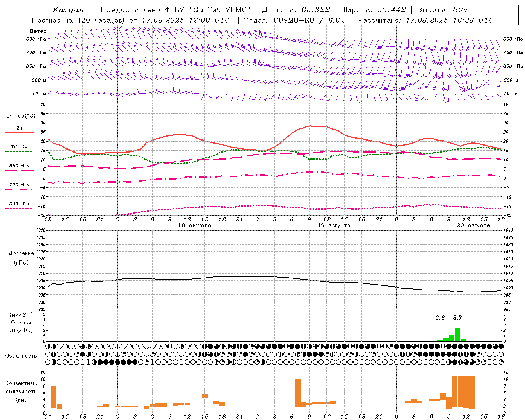Viewport: 525px width, 420px height.
Task: Click the "Тем-ра(°C)" temperature panel label
Action: pyautogui.click(x=19, y=116)
